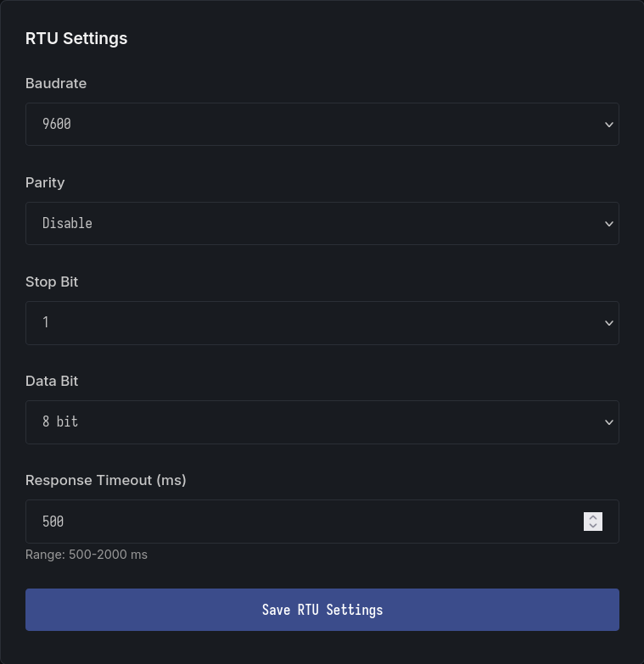
Task: Open the Parity dropdown showing Disable
Action: click(322, 223)
